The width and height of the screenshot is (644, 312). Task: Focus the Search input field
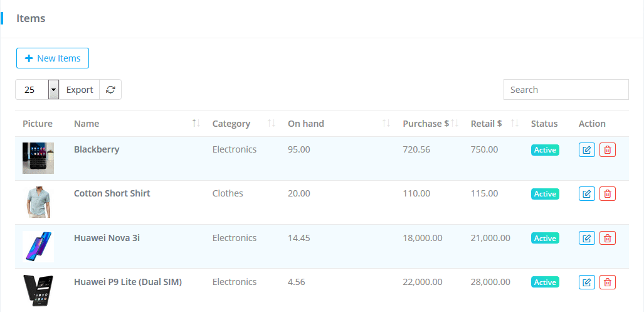[x=566, y=90]
